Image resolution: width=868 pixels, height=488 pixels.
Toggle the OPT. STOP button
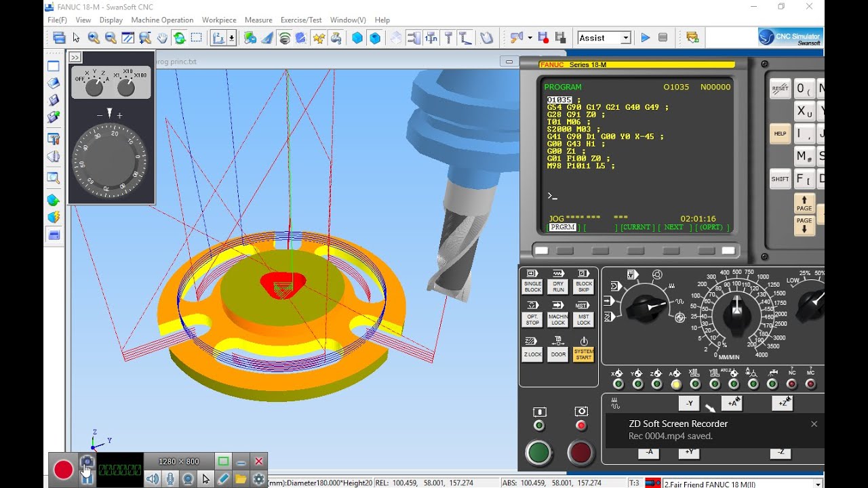(532, 319)
